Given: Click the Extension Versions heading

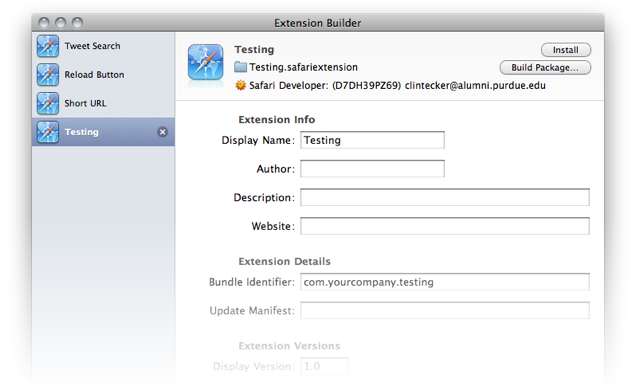Looking at the screenshot, I should [289, 346].
